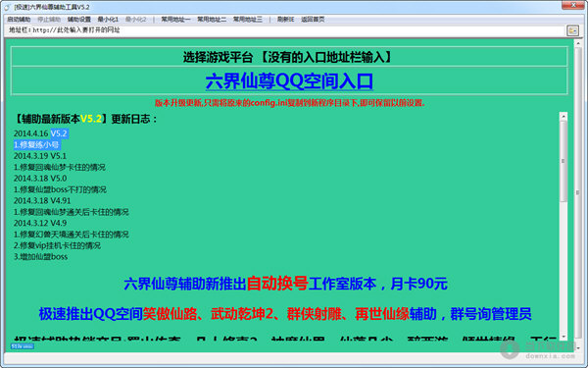The image size is (588, 368).
Task: Click the changelog line 2014.3.19 V5.1
Action: pyautogui.click(x=40, y=156)
